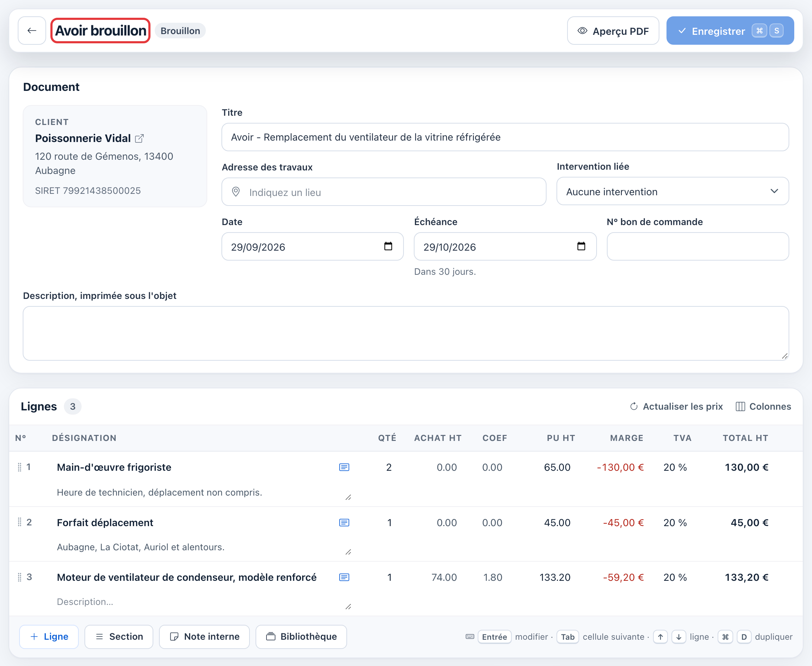Viewport: 812px width, 666px height.
Task: Select Achat HT value 74.00
Action: click(444, 577)
